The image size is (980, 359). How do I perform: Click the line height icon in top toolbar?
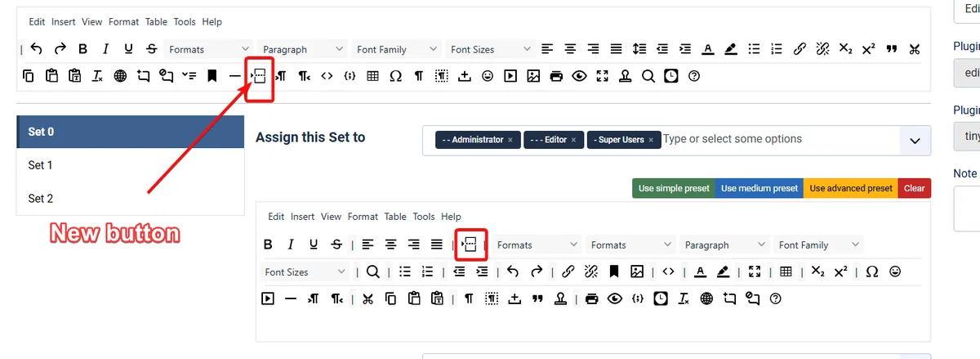point(639,49)
